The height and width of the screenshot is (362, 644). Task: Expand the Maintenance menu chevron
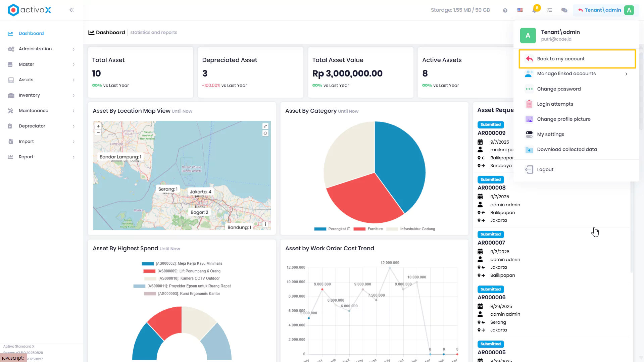click(x=73, y=111)
